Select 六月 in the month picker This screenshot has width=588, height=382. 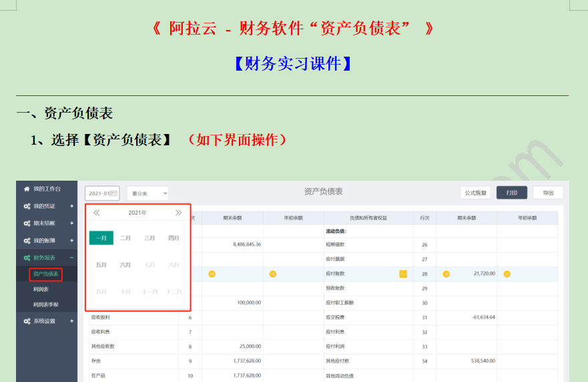(125, 265)
